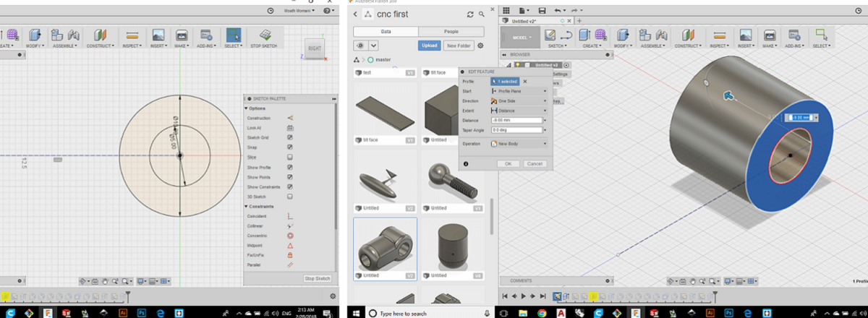Toggle the Show Profile checkbox
This screenshot has width=868, height=318.
[290, 166]
